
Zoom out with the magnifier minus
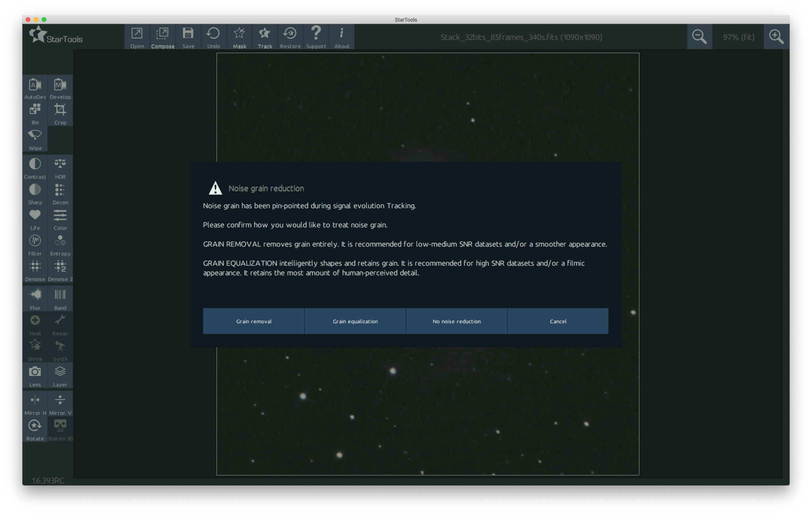click(x=699, y=37)
